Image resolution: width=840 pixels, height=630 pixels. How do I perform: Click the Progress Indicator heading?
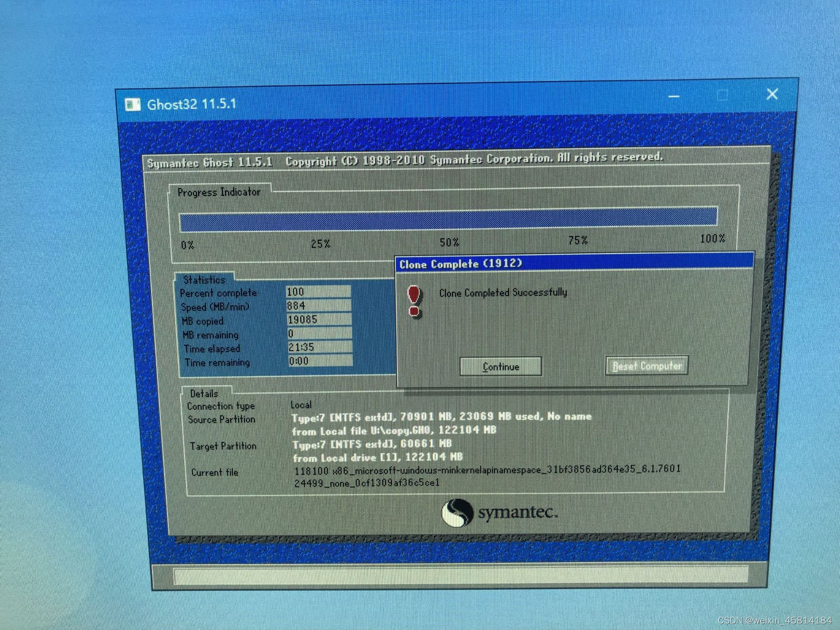pos(219,192)
